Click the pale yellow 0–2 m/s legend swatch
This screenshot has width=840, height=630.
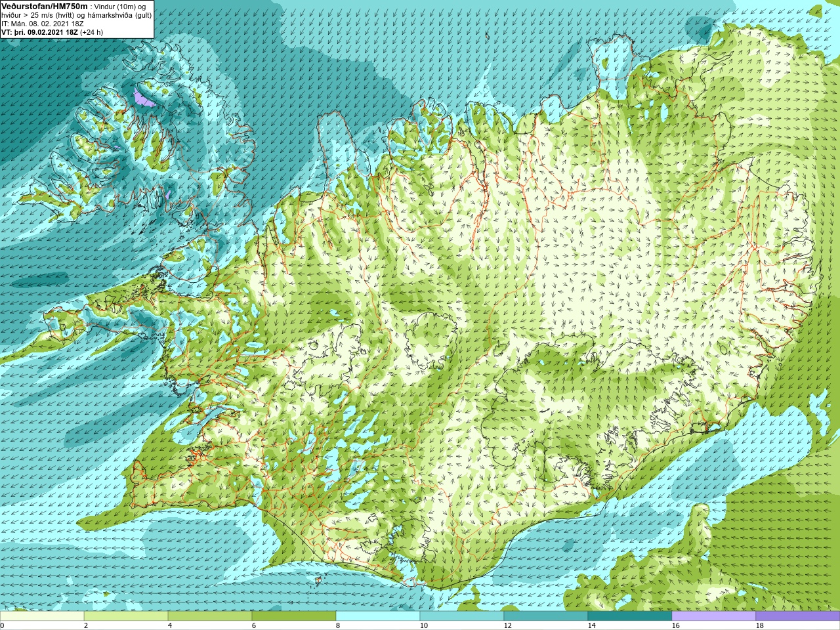(x=42, y=616)
